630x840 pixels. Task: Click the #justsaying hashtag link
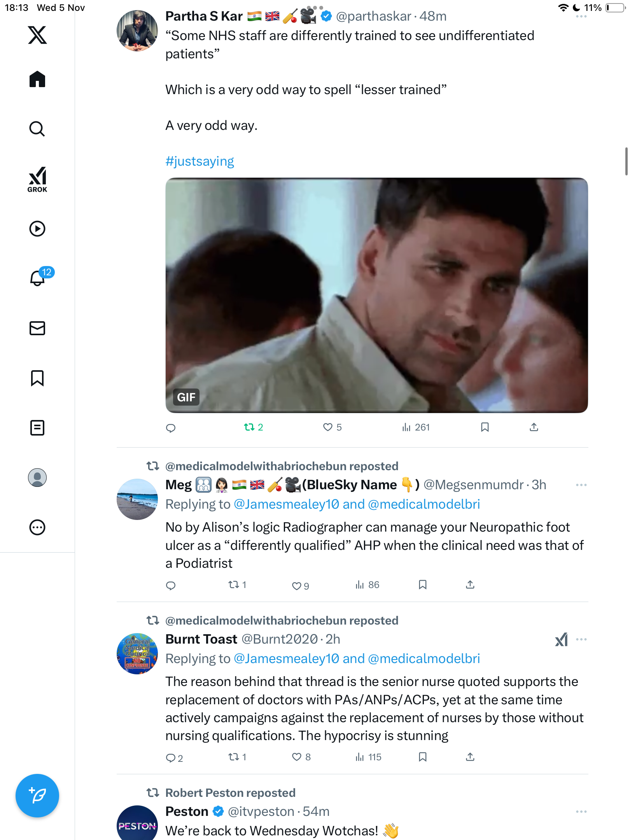pyautogui.click(x=199, y=161)
